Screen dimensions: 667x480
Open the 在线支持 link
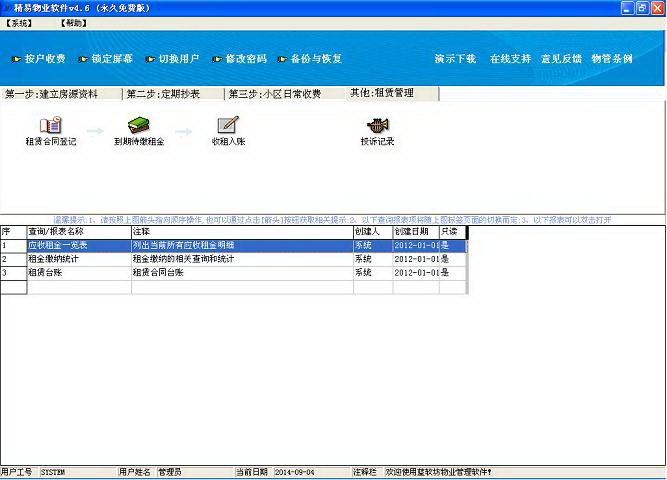510,59
